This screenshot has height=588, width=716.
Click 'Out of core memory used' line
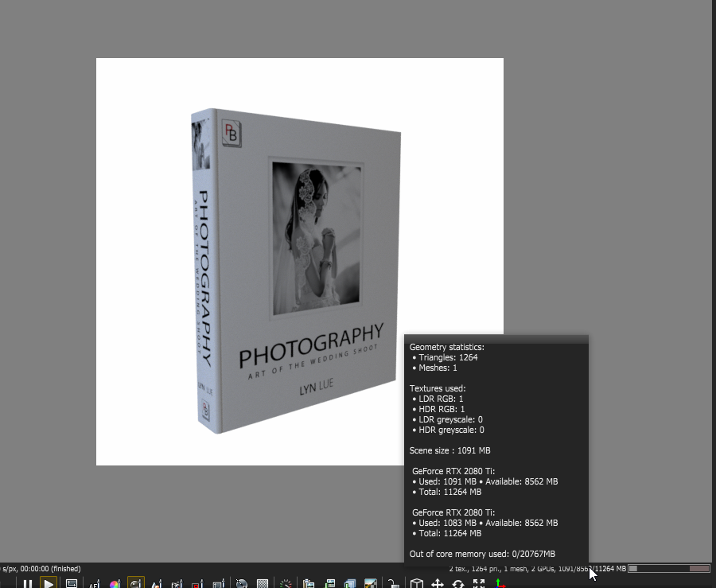point(482,555)
